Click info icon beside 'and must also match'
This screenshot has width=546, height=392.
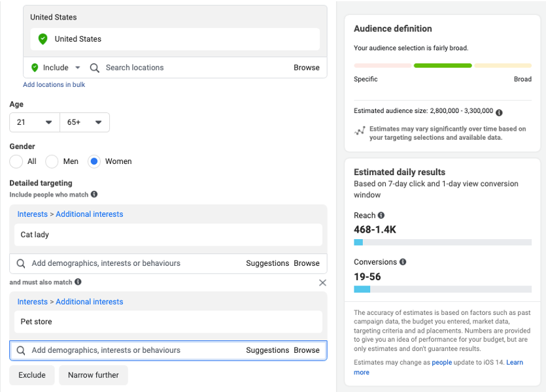78,282
